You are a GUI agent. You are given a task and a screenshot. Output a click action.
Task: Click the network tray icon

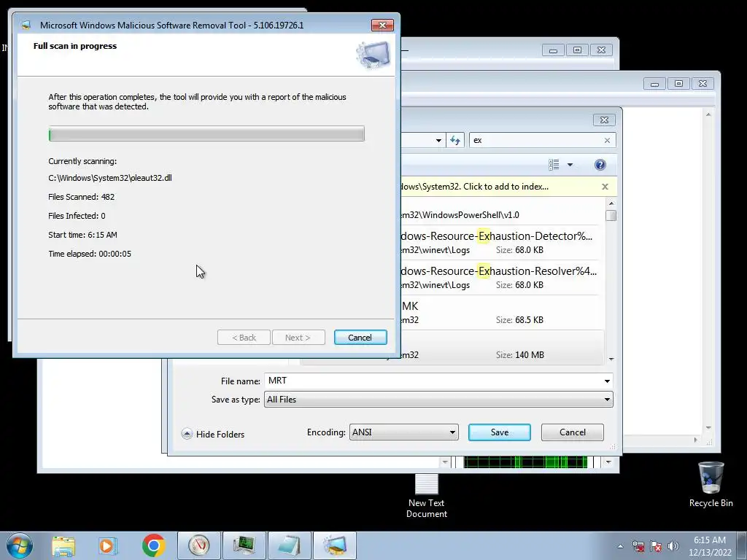[x=638, y=546]
